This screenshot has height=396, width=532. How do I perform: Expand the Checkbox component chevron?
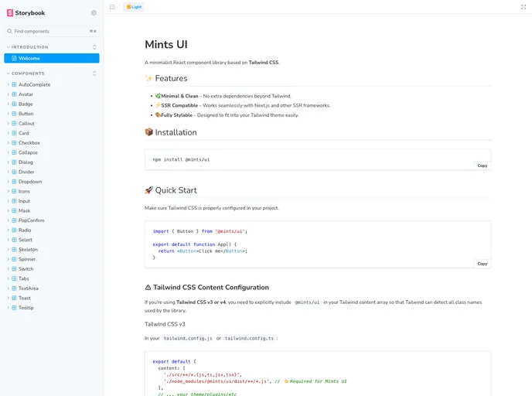tap(9, 143)
